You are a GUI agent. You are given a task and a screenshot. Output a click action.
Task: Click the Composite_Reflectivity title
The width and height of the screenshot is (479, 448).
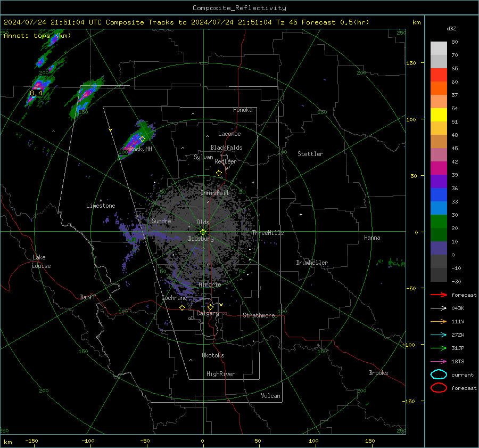click(240, 8)
